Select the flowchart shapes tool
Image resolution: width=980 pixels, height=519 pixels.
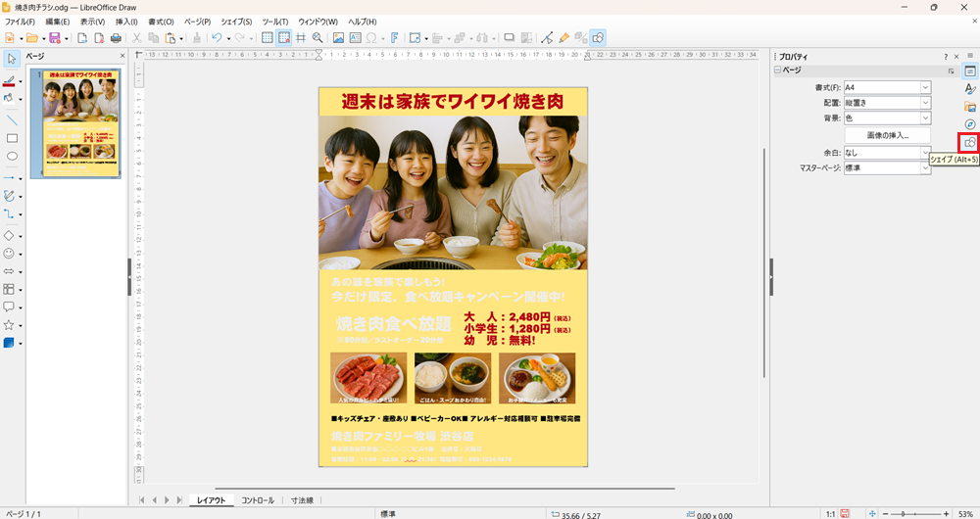(10, 289)
